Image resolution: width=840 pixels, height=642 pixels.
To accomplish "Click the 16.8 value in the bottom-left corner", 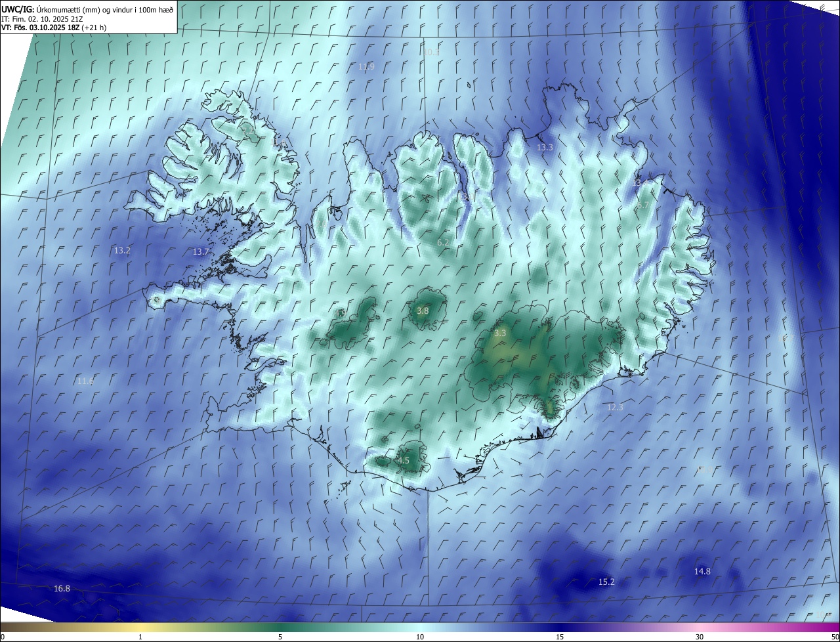I will [x=62, y=589].
